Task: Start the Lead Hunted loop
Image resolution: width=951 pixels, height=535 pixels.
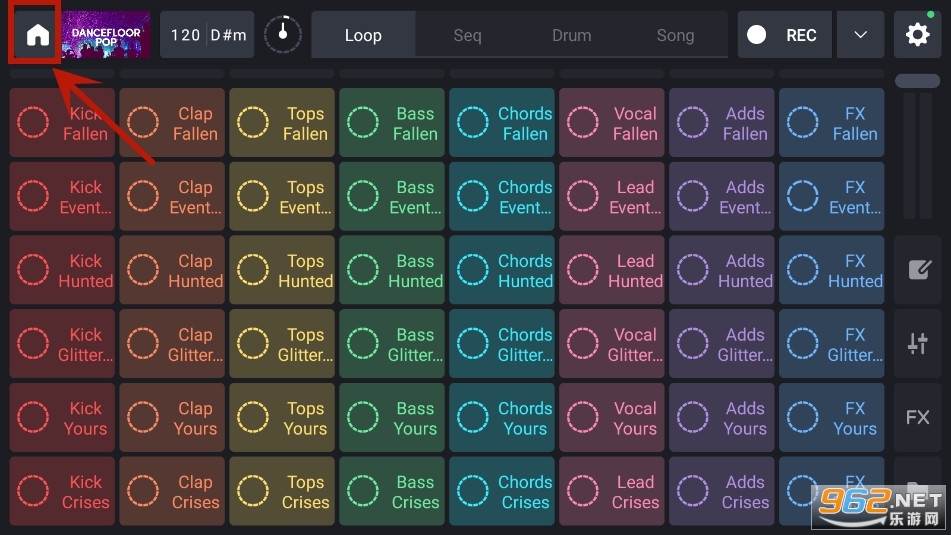Action: 612,270
